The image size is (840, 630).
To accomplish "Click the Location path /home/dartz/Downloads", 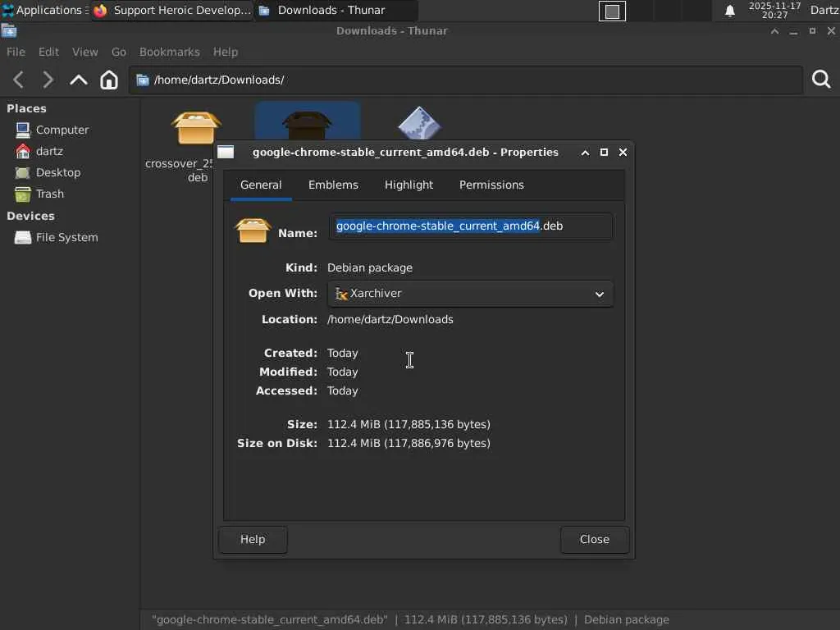I will click(x=390, y=319).
